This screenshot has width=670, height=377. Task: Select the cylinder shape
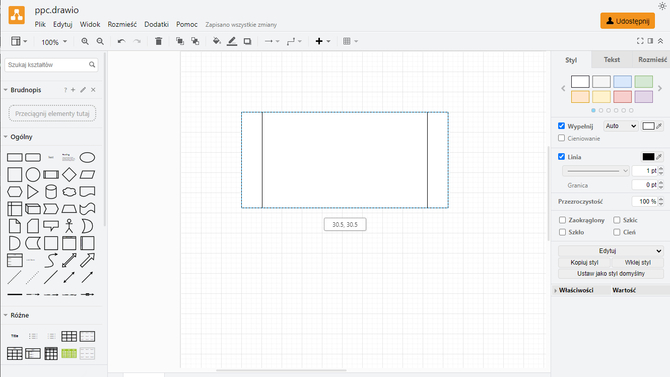[51, 192]
